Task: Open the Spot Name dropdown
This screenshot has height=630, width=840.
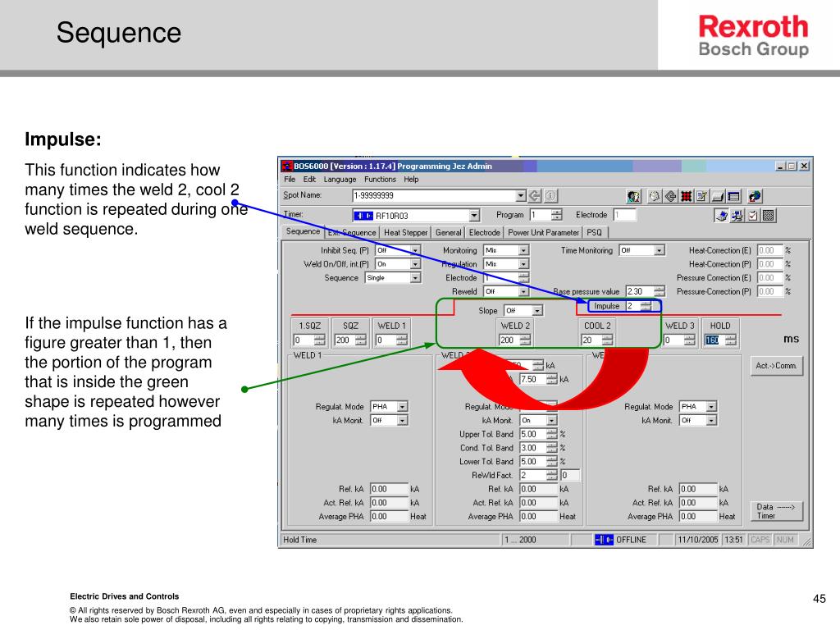Action: coord(520,195)
